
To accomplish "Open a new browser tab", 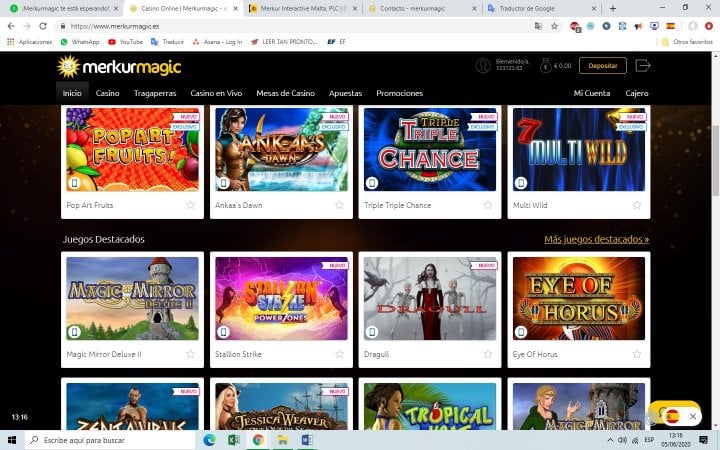I will [613, 8].
